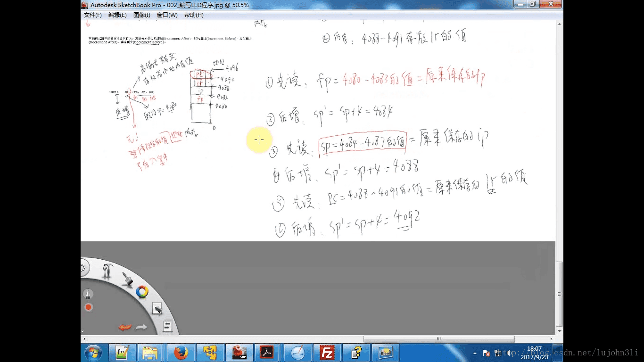Open the photo viewer taskbar icon
The image size is (644, 362).
tap(385, 353)
